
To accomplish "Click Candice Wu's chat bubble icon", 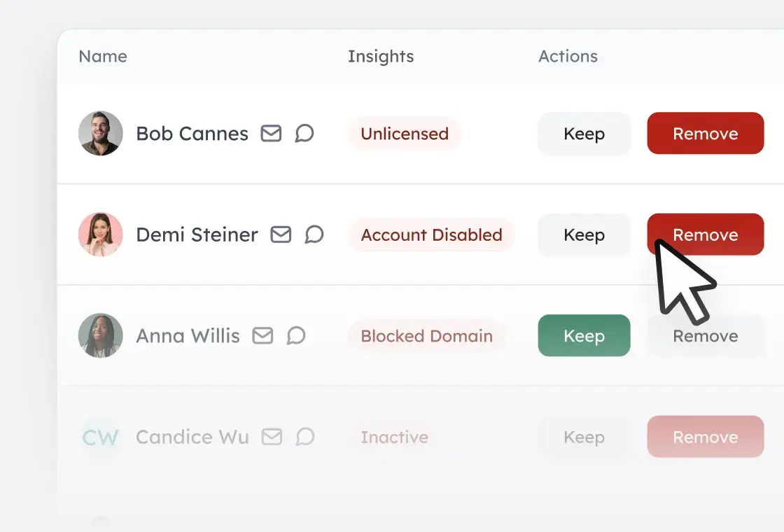I will pyautogui.click(x=304, y=437).
